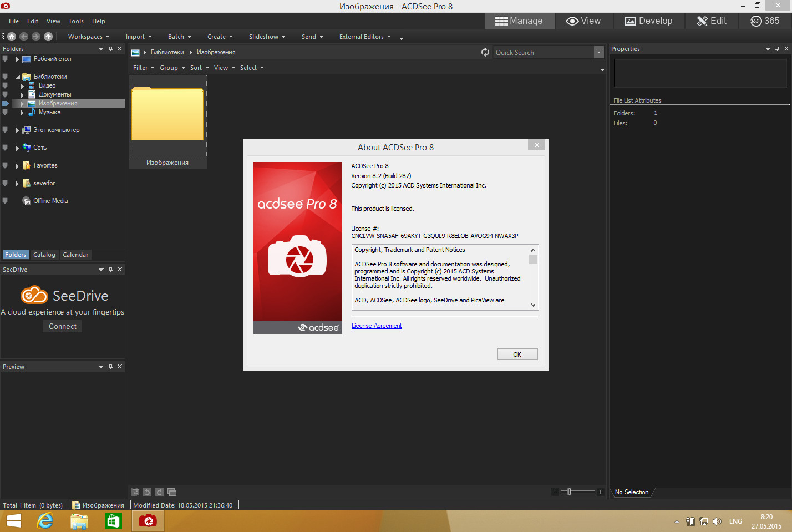Viewport: 792px width, 532px height.
Task: Open Internet Explorer from the taskbar
Action: tap(45, 521)
